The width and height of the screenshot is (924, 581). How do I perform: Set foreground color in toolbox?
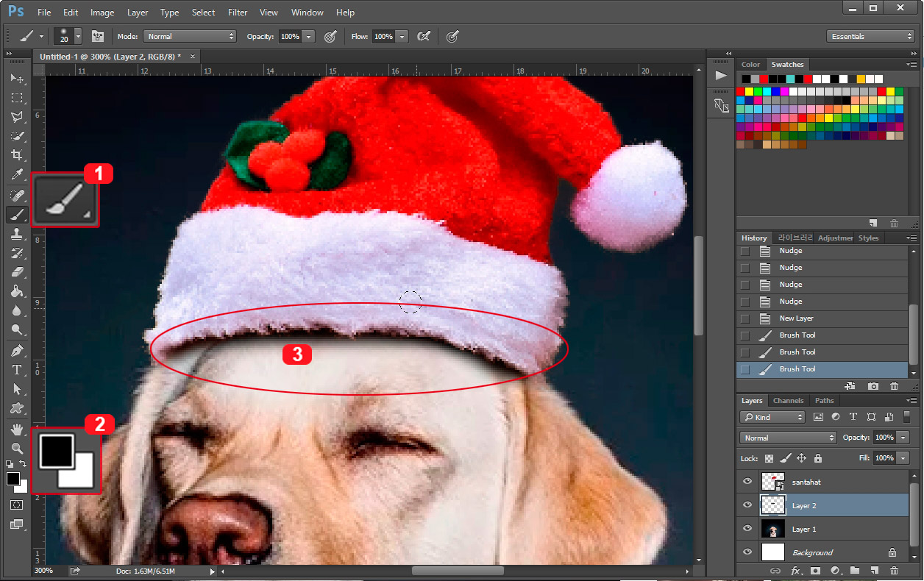coord(13,479)
